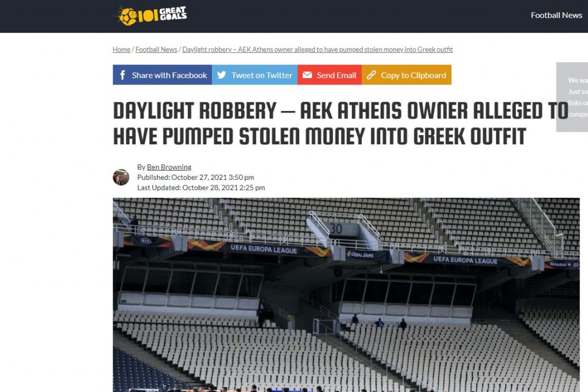588x392 pixels.
Task: Click the Published date line
Action: (x=196, y=177)
